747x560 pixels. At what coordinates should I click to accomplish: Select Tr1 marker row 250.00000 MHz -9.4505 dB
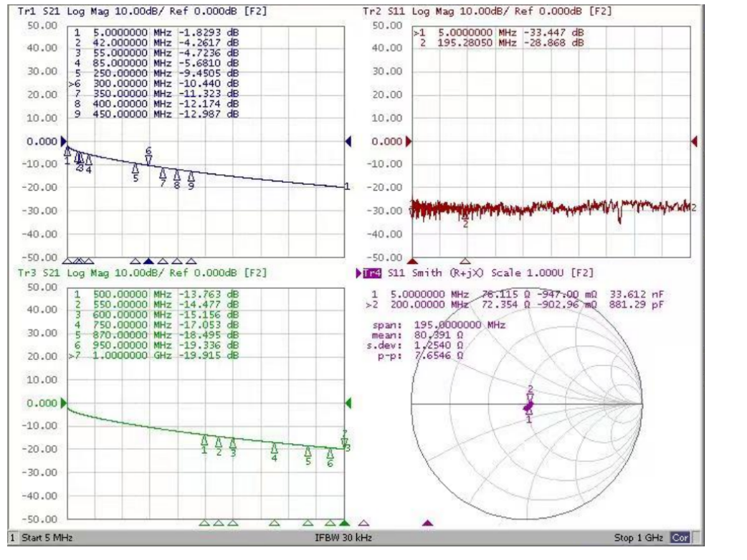tap(156, 73)
